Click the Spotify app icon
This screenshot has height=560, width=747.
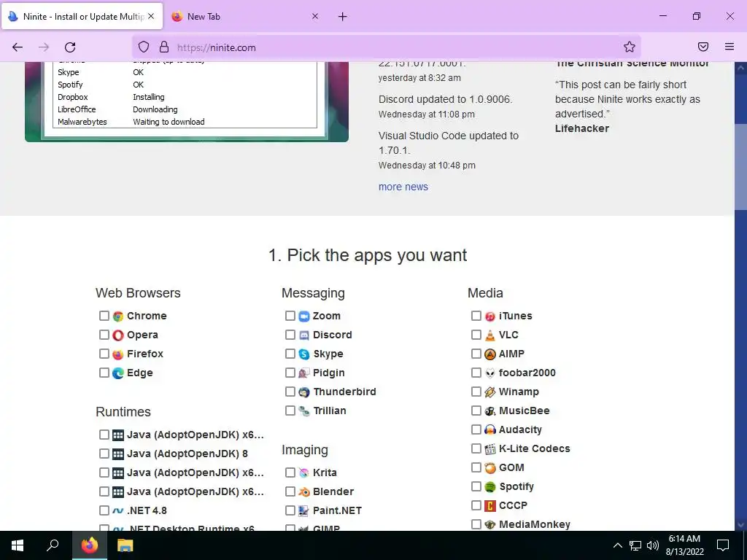(489, 486)
